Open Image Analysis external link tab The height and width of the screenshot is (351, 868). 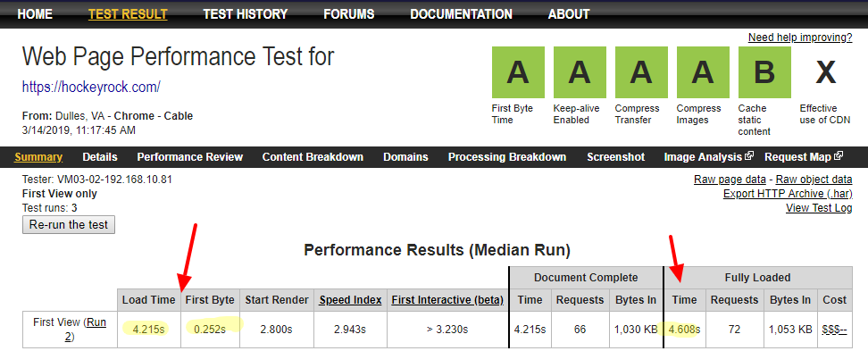coord(708,157)
